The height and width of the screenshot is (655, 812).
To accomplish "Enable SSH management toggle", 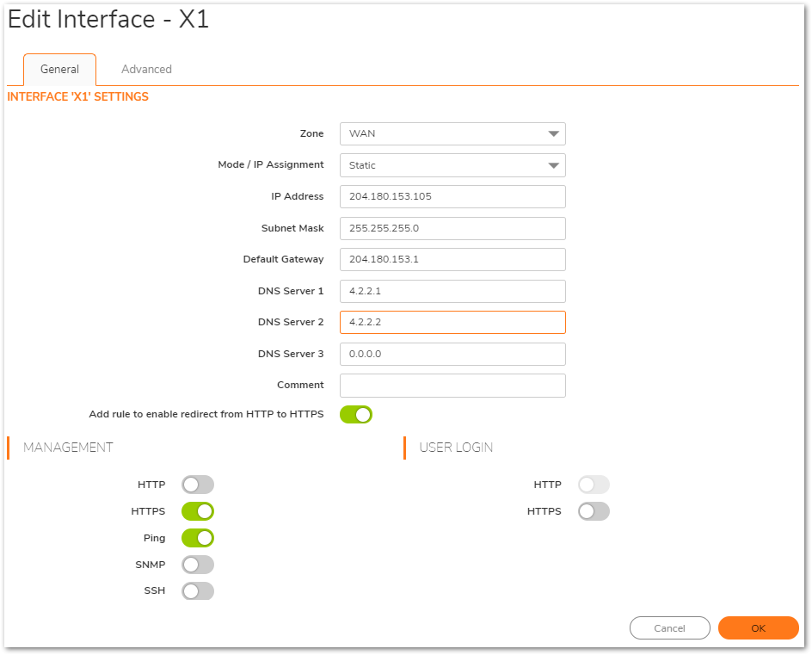I will coord(198,590).
